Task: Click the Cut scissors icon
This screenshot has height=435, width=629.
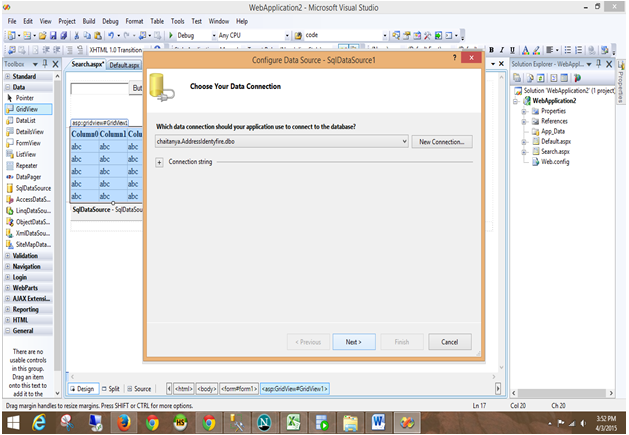Action: [76, 35]
